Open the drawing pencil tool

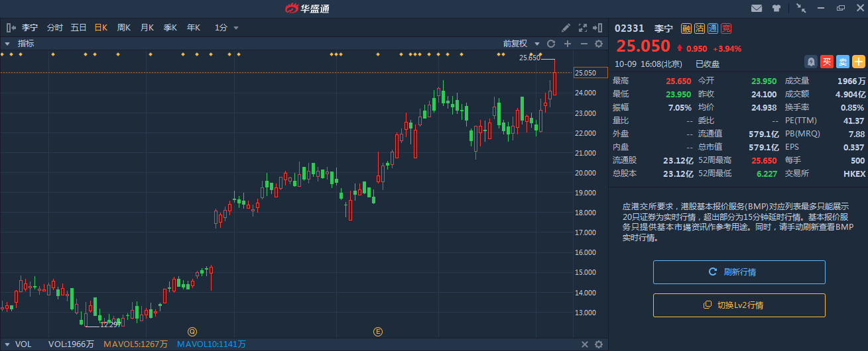[x=566, y=28]
